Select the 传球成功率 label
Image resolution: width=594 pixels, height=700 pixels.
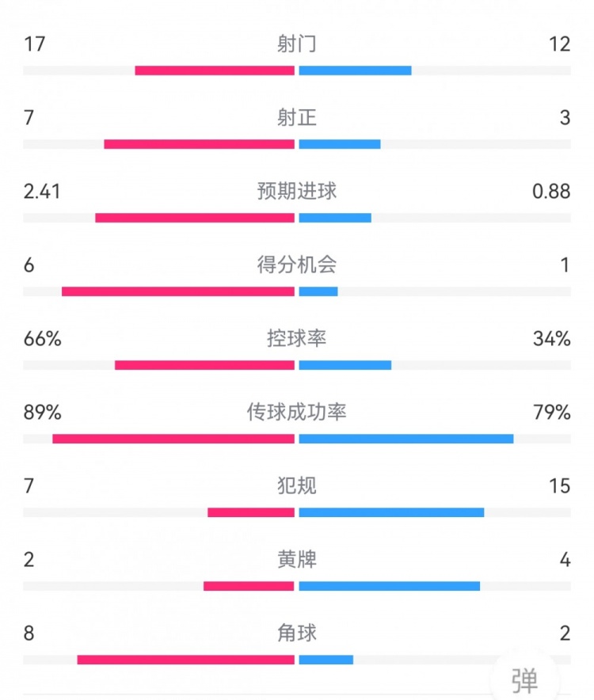coord(297,413)
